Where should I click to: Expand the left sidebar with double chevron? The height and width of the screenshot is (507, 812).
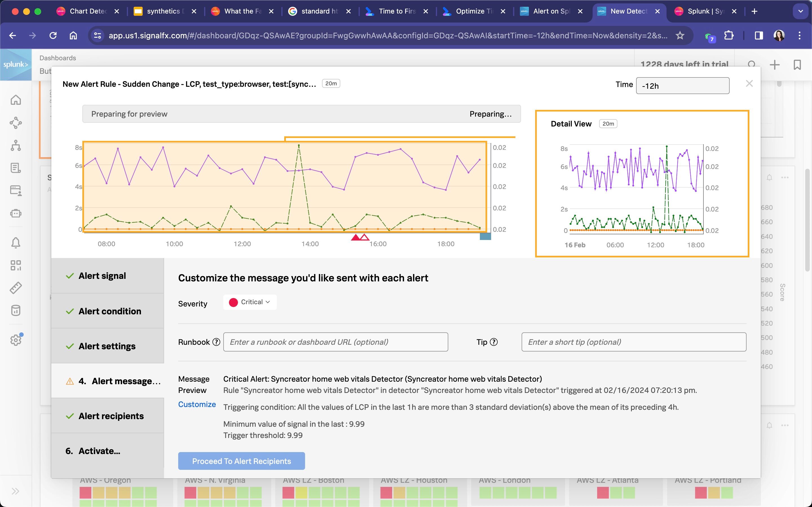(16, 491)
